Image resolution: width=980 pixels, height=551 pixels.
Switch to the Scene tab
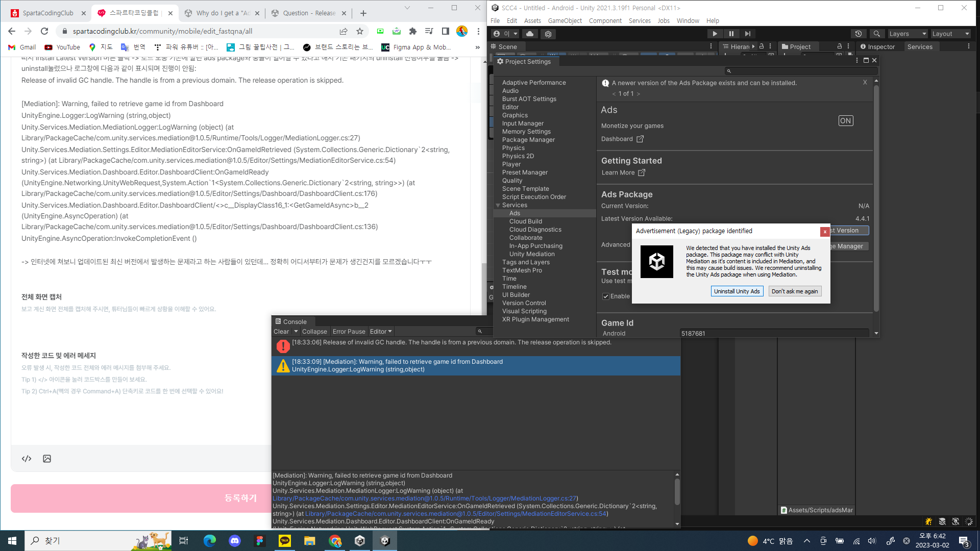pyautogui.click(x=504, y=47)
